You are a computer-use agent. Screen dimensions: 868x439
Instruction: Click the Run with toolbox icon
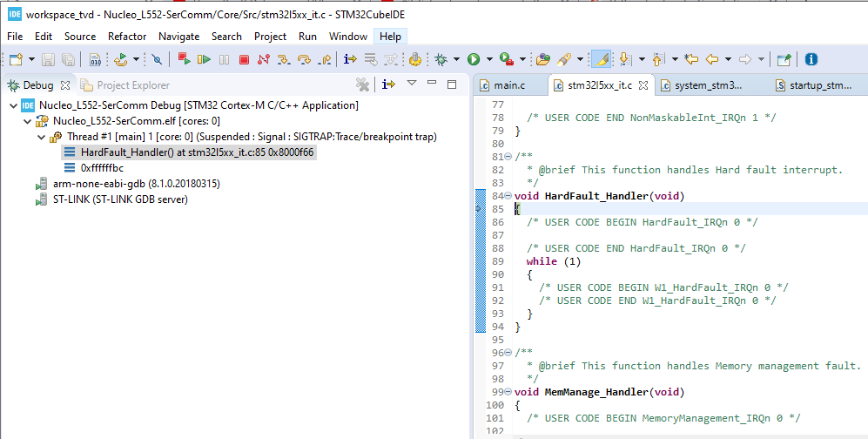coord(507,59)
